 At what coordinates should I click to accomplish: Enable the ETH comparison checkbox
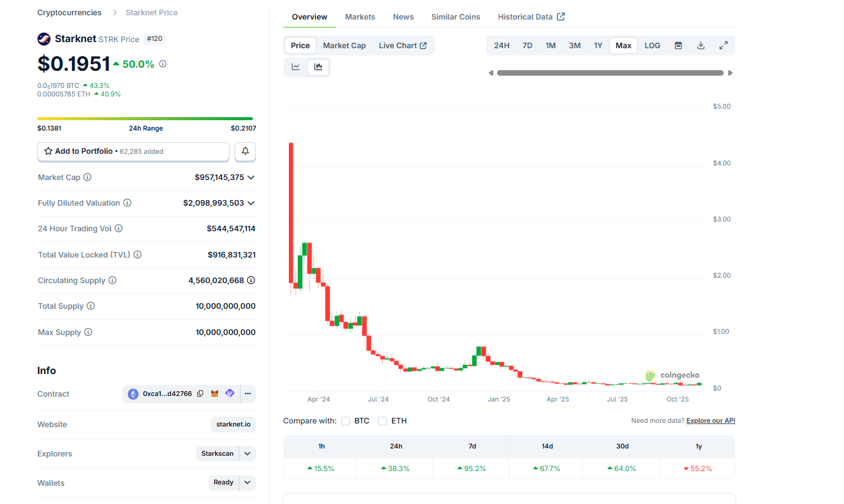[383, 420]
